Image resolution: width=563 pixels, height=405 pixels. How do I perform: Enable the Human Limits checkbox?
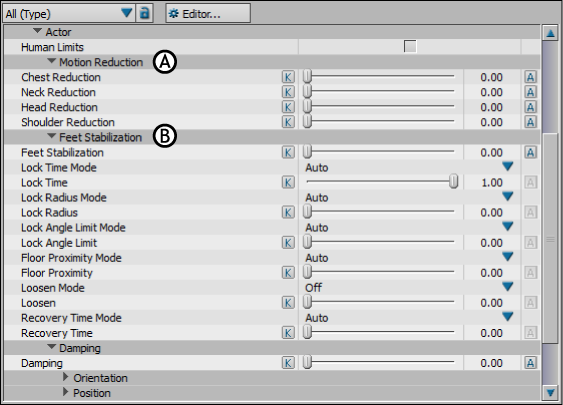[x=410, y=47]
